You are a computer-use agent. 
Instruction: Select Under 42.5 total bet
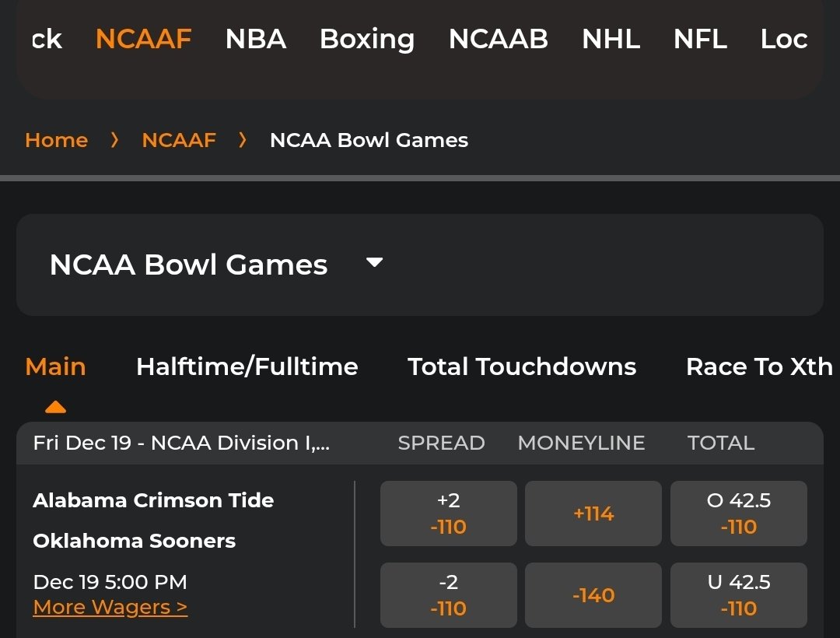[x=738, y=595]
